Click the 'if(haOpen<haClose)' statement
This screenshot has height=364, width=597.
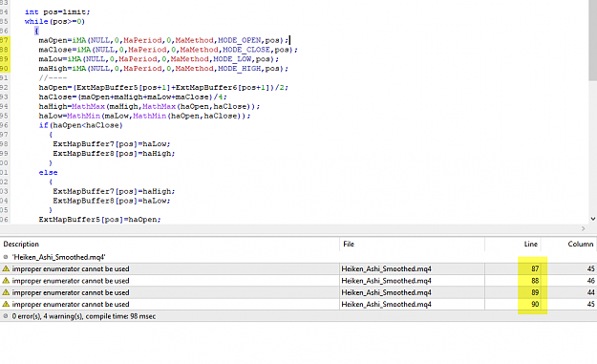81,125
